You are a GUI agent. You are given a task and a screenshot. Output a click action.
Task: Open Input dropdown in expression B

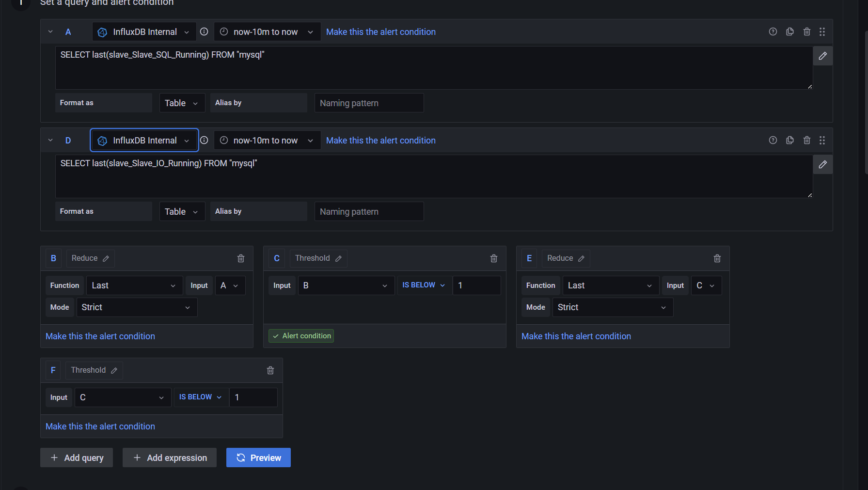(230, 285)
